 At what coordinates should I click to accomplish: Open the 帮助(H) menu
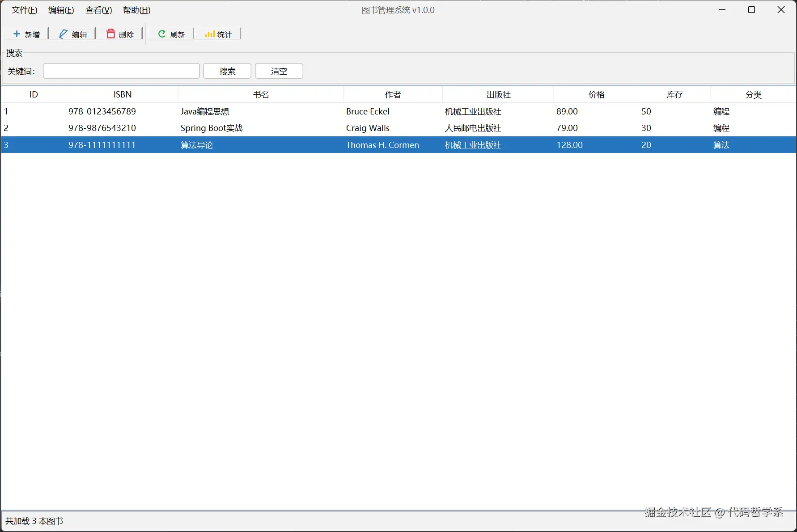click(136, 10)
